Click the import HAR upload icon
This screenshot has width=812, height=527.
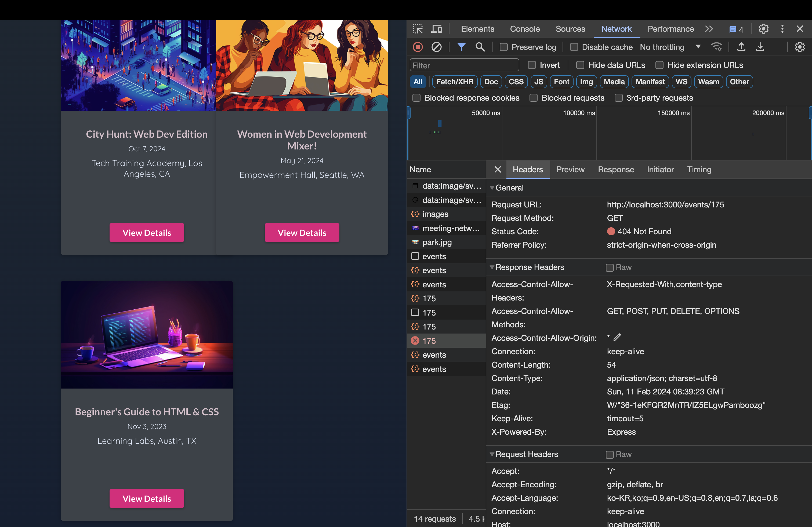[x=741, y=47]
